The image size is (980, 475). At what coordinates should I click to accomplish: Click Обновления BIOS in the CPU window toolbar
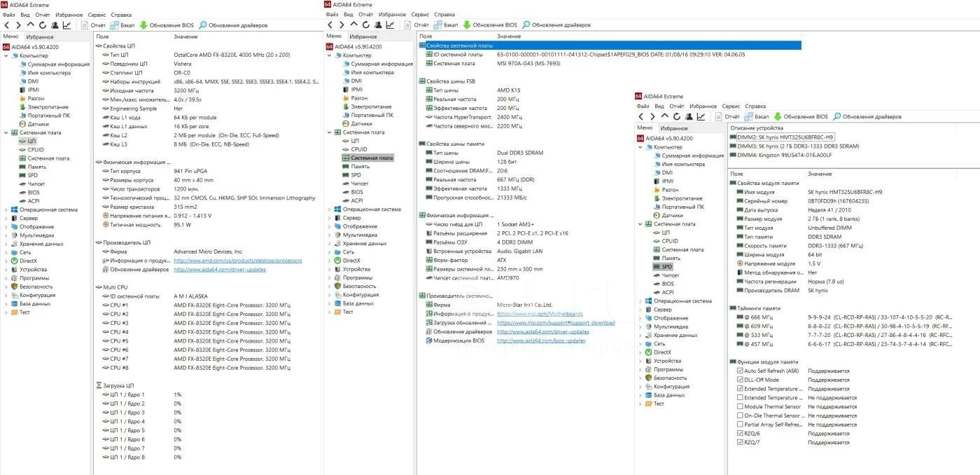(x=167, y=25)
